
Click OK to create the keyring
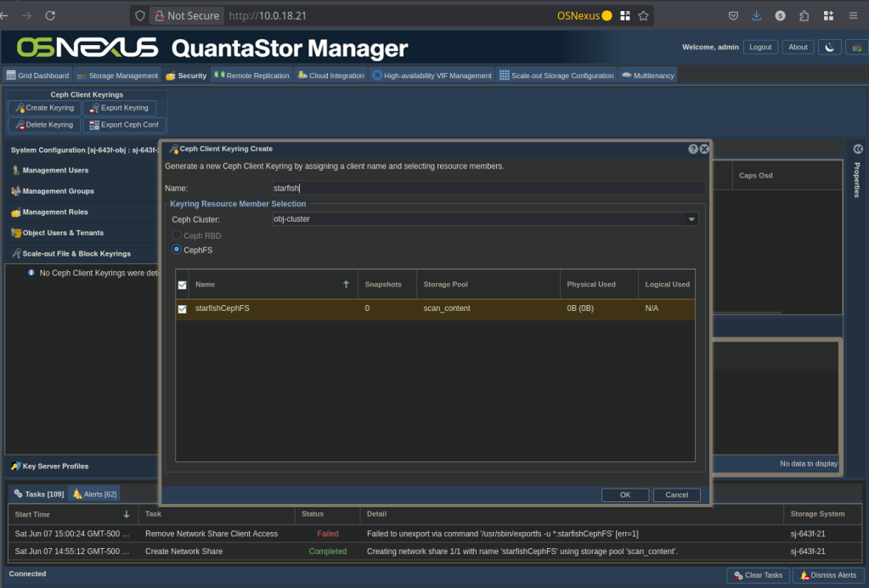[x=624, y=495]
